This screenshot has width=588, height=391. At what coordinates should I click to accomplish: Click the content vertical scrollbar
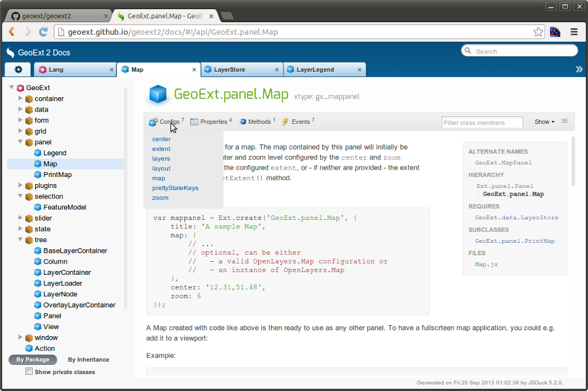click(572, 161)
